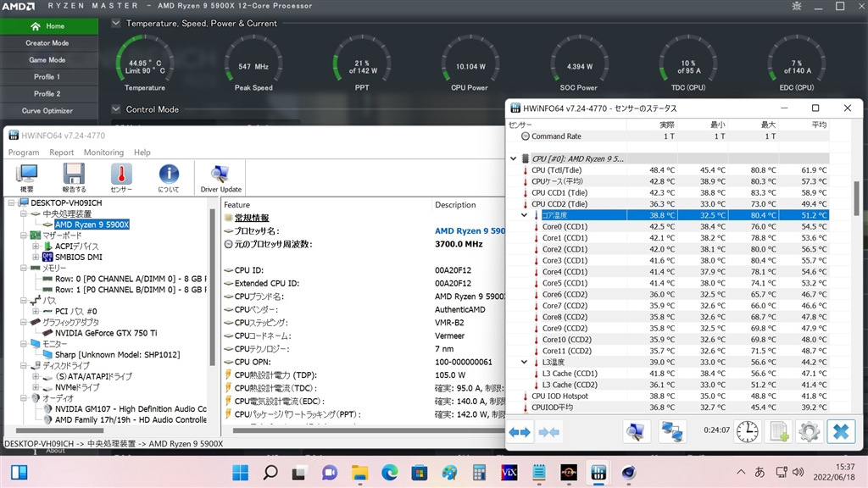Switch to HWiNFO64 taskbar icon
This screenshot has height=488, width=868.
598,473
